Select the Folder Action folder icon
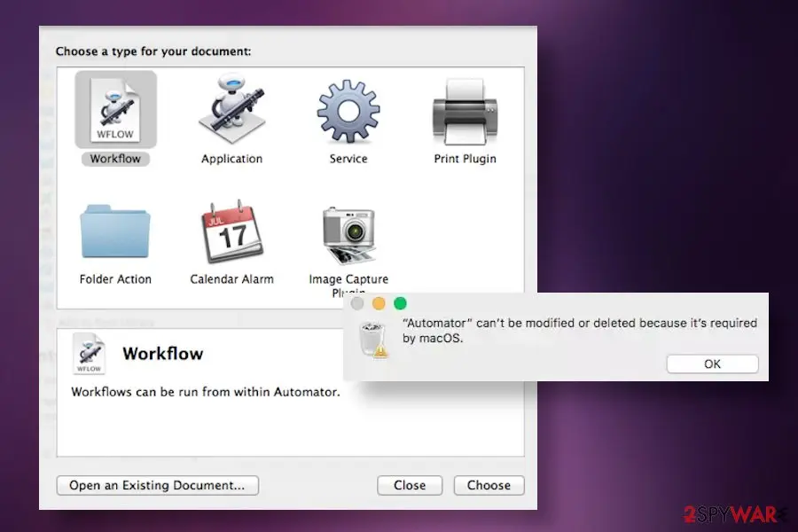The width and height of the screenshot is (798, 532). 115,231
